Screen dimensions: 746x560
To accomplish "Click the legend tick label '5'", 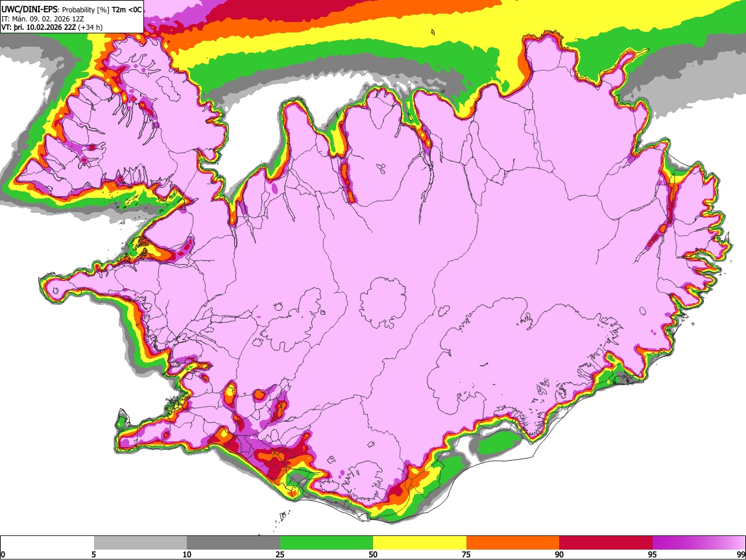I will tap(93, 554).
